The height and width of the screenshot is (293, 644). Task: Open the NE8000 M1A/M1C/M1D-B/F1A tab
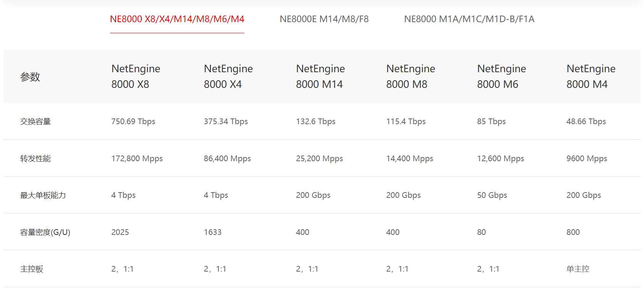469,19
